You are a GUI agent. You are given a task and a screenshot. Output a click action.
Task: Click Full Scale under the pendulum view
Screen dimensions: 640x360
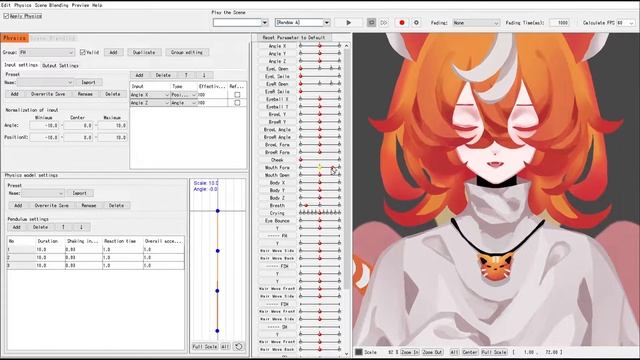click(205, 347)
